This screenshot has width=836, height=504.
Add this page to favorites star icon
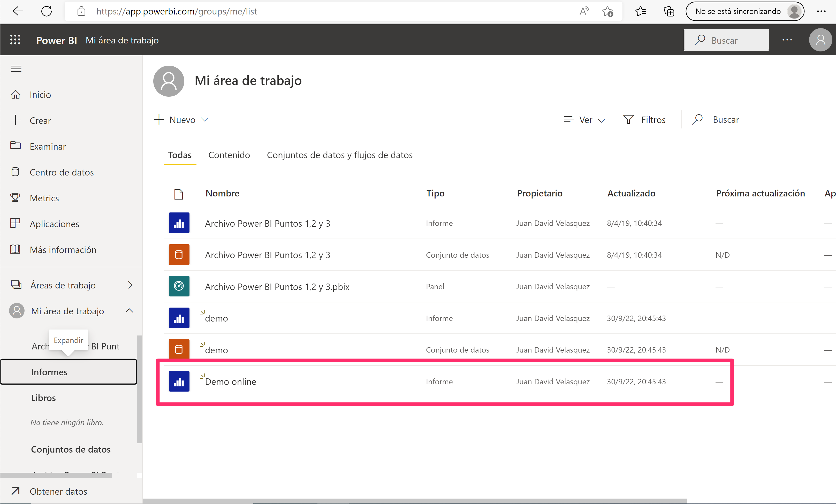tap(608, 11)
